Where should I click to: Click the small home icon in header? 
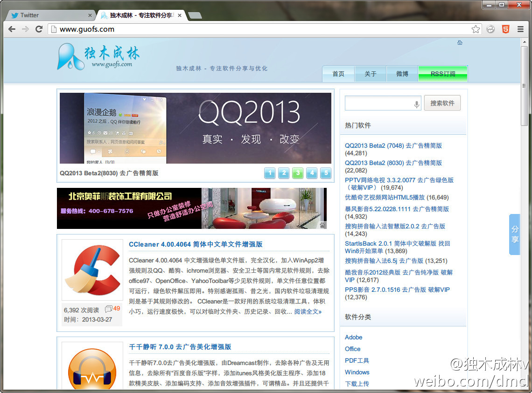click(460, 42)
